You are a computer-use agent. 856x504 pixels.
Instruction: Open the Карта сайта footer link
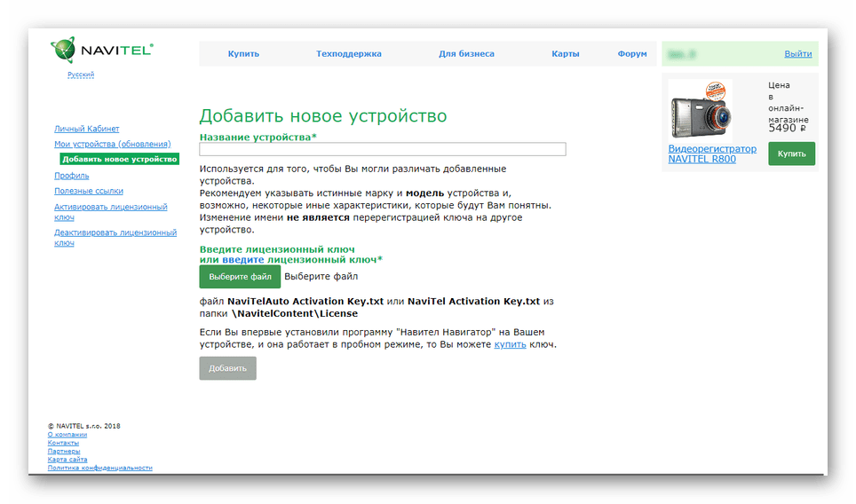pyautogui.click(x=67, y=460)
